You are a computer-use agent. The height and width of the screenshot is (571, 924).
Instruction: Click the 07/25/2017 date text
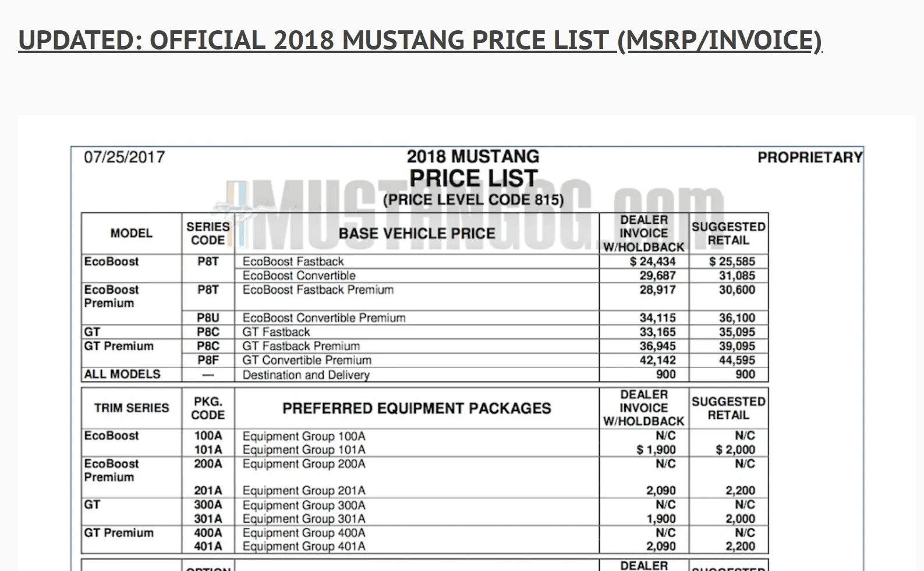tap(125, 157)
